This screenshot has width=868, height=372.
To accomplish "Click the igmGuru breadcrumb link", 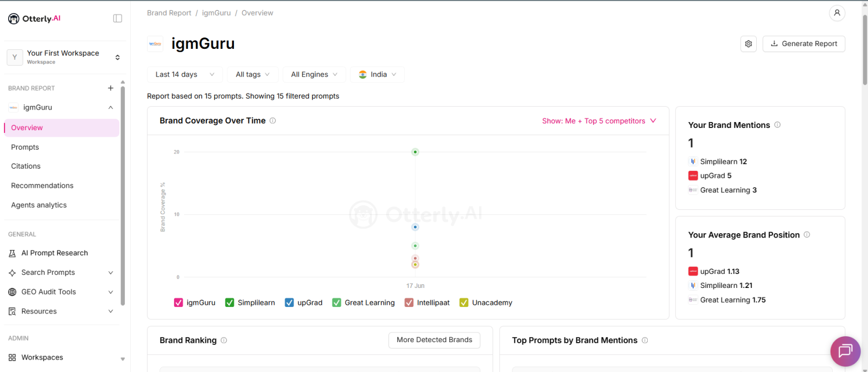I will [216, 13].
